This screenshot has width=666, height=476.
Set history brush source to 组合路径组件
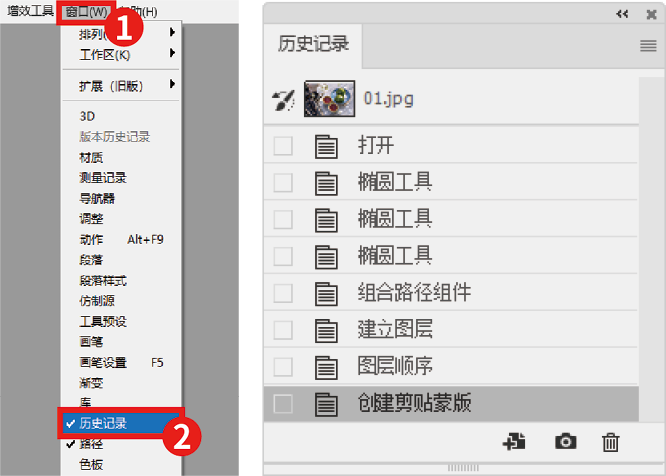(x=283, y=293)
